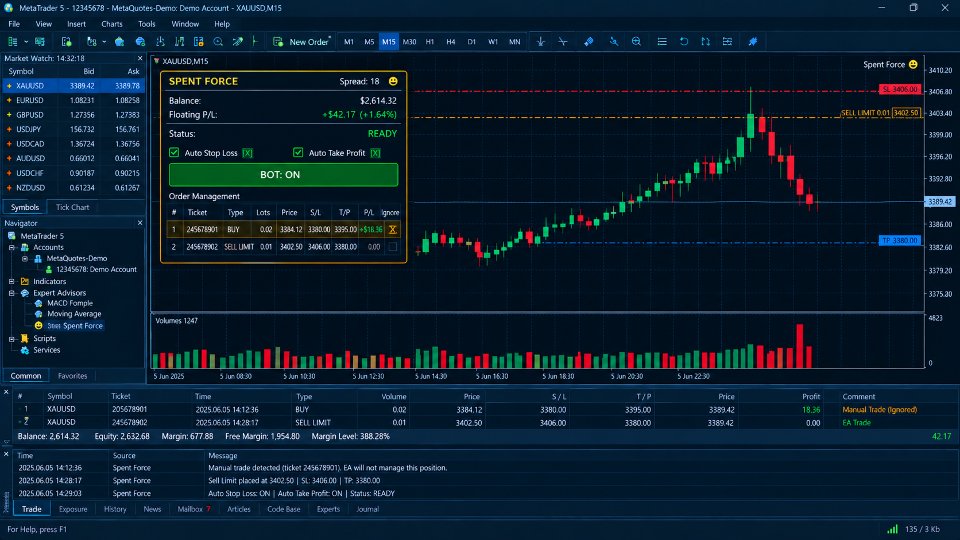
Task: Check Ignore box for SELL LIMIT order row
Action: [x=392, y=247]
